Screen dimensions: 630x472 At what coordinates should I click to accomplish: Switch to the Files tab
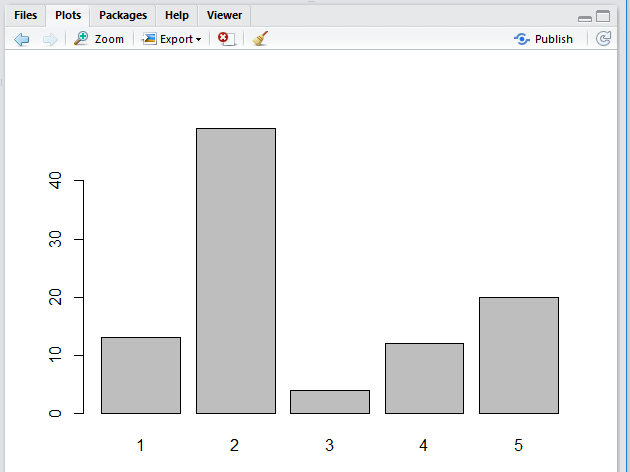click(25, 15)
